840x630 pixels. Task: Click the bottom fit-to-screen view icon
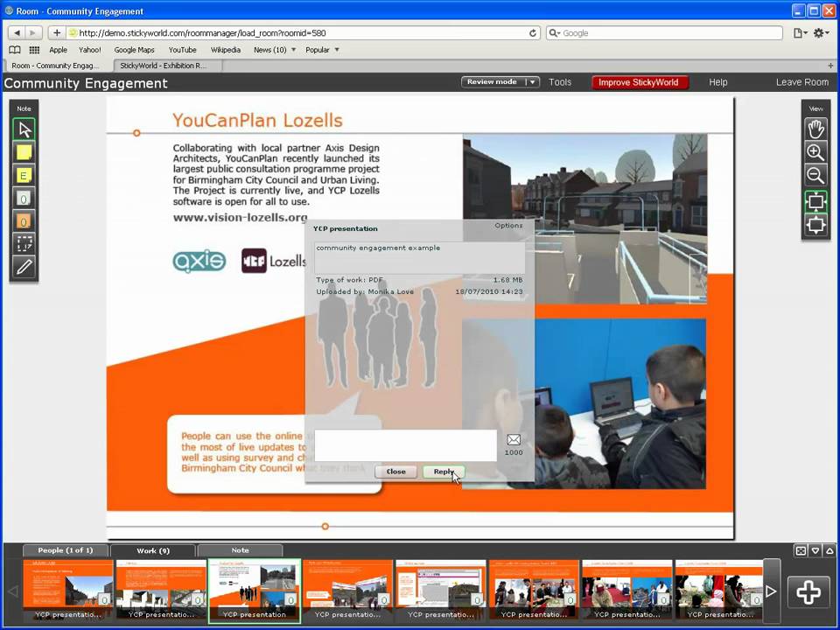pyautogui.click(x=815, y=225)
